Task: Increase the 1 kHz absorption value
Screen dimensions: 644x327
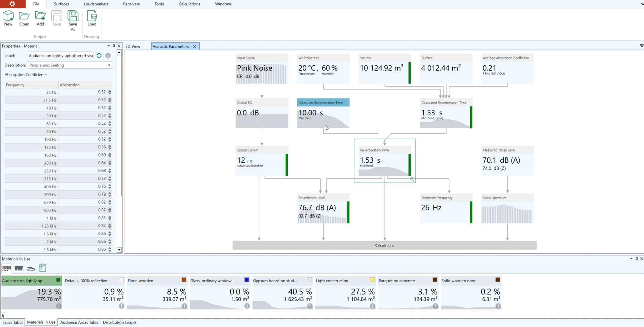Action: click(x=110, y=217)
